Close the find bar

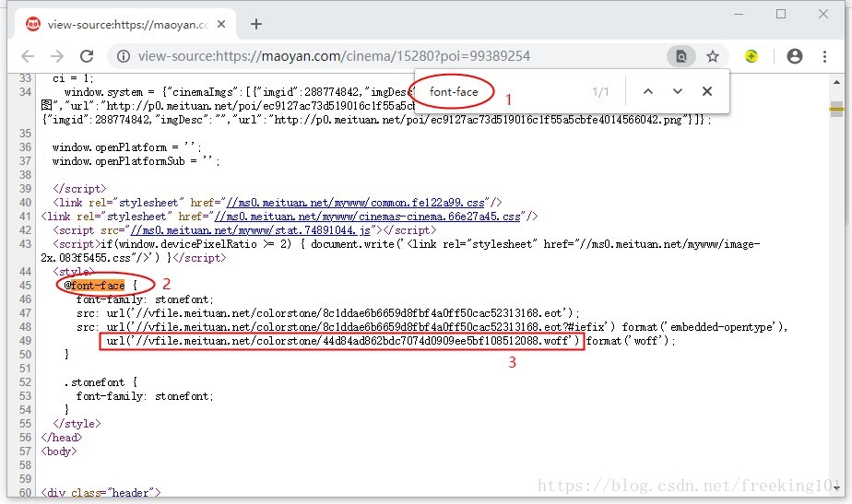click(707, 91)
